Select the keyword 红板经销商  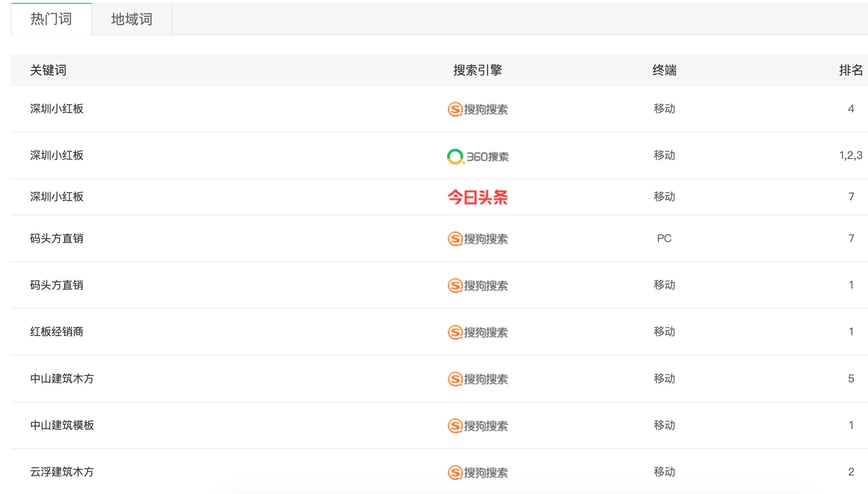point(57,332)
